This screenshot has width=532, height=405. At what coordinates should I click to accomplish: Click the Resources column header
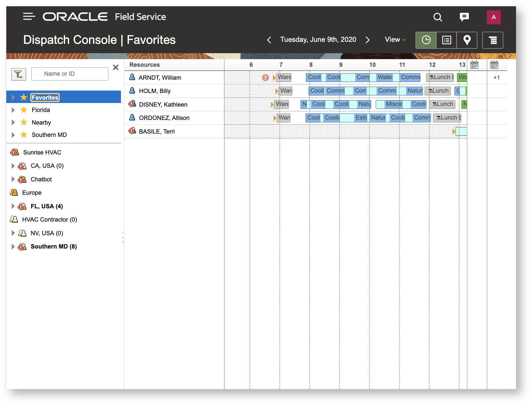pos(145,65)
